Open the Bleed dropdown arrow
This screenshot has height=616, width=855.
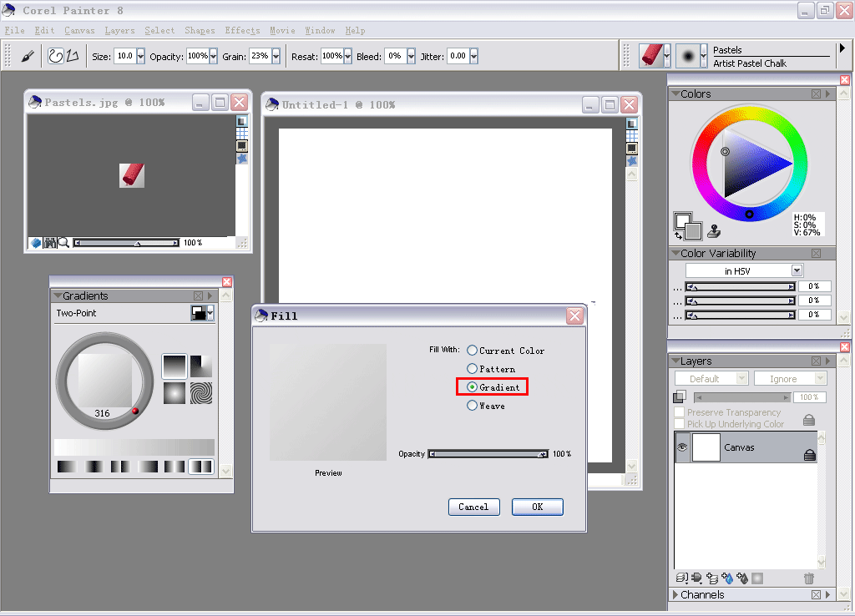click(x=411, y=56)
